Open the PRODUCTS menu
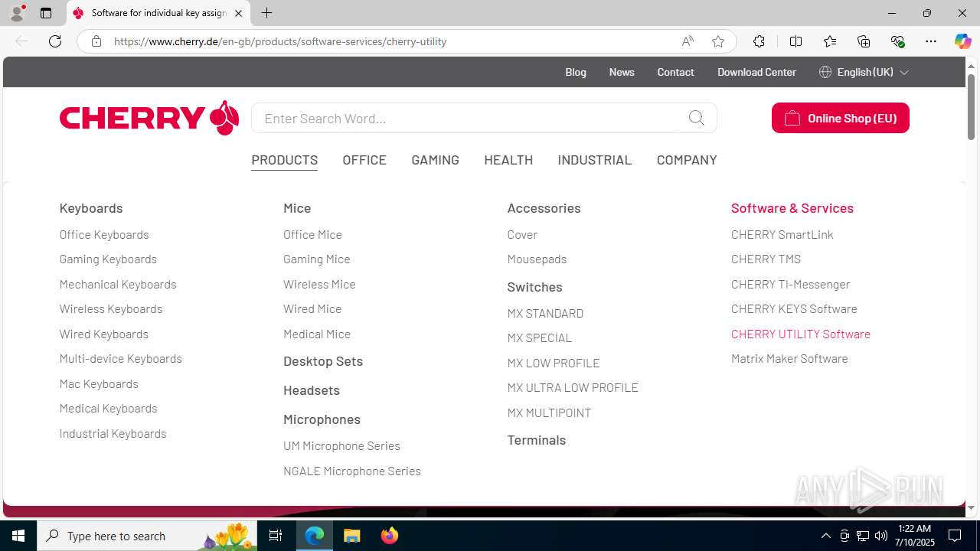The image size is (980, 551). [284, 160]
